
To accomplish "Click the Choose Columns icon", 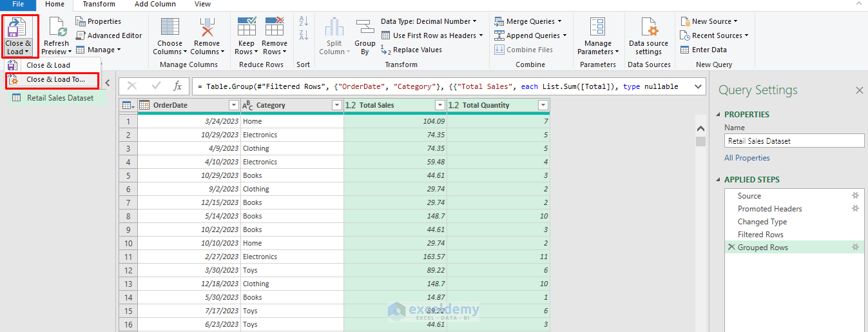I will (170, 28).
